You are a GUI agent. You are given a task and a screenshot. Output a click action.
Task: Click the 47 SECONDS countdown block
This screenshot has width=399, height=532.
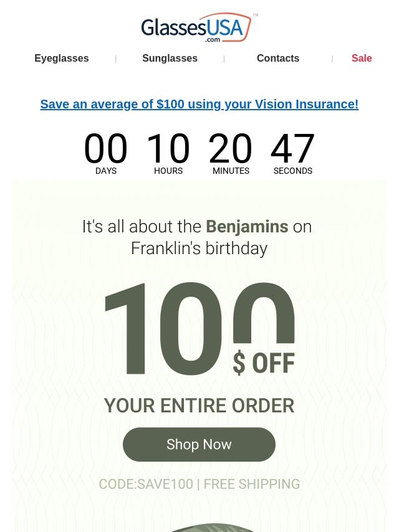coord(293,154)
